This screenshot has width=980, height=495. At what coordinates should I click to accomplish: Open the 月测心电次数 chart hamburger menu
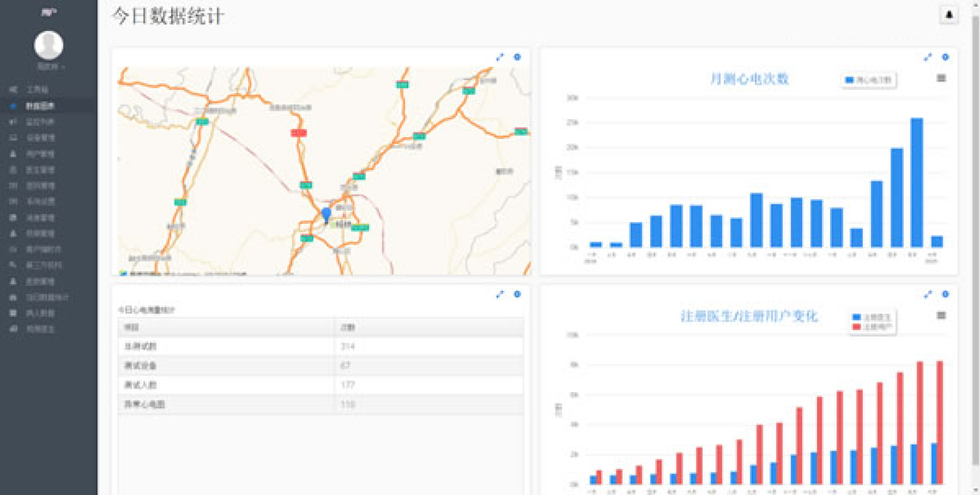tap(941, 78)
